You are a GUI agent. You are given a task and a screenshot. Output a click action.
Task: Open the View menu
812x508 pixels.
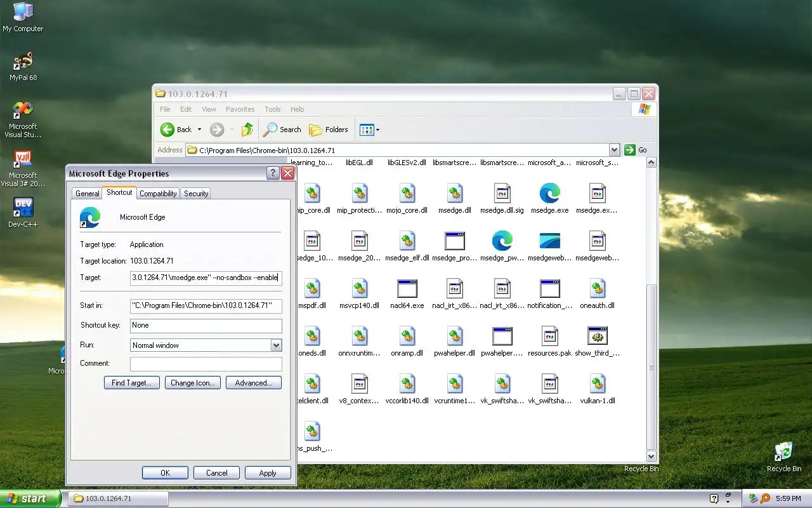(209, 109)
